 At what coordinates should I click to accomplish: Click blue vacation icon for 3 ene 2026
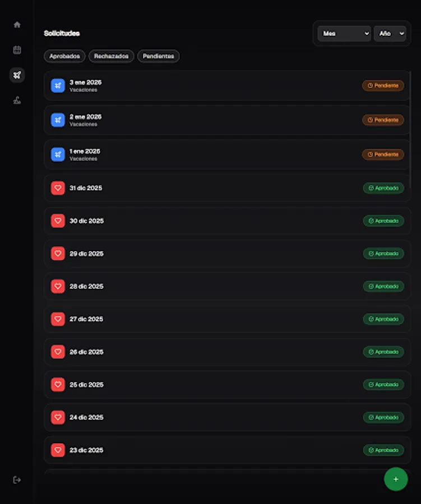click(x=58, y=86)
